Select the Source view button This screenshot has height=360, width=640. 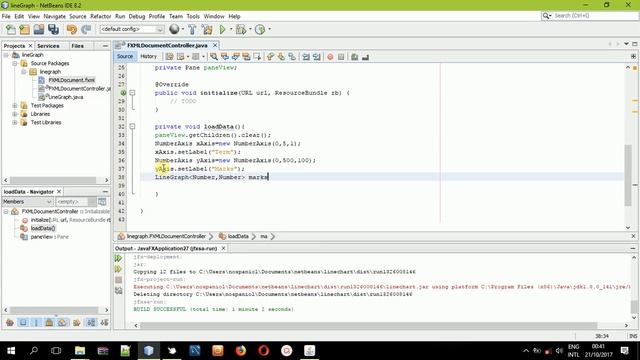(124, 56)
